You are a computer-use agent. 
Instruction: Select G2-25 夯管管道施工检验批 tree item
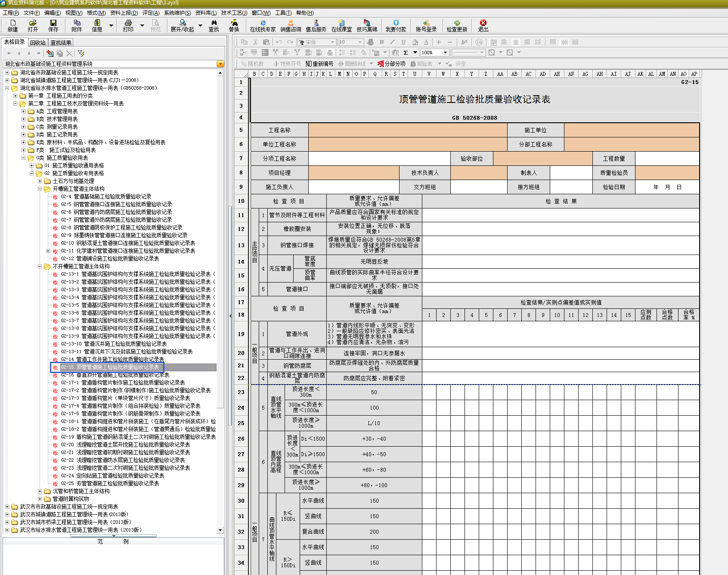[109, 483]
